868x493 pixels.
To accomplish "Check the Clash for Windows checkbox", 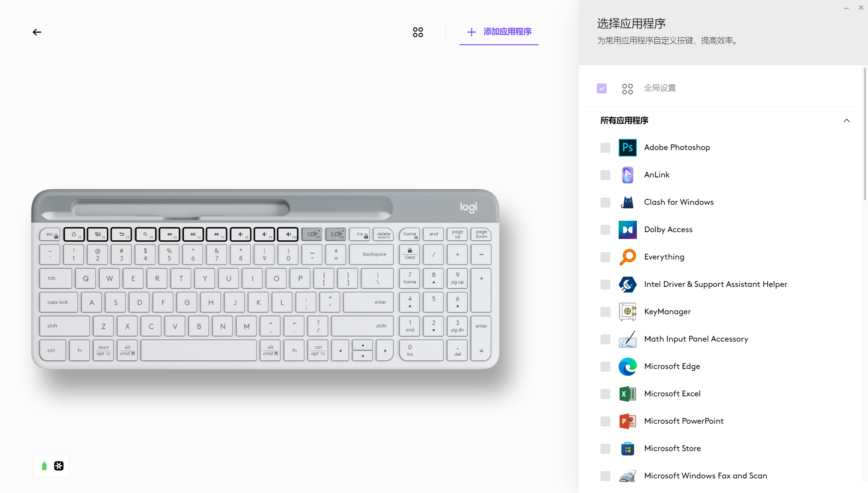I will point(605,202).
